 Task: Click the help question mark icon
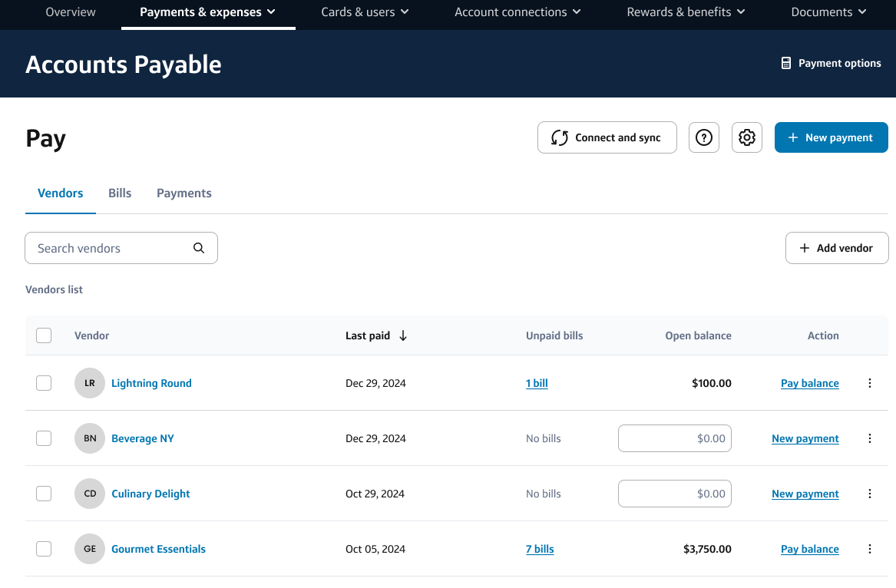click(703, 137)
